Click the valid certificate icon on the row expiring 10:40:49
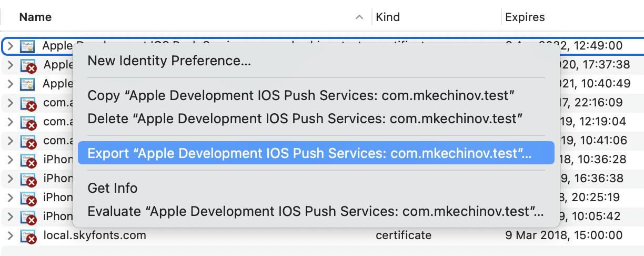Viewport: 644px width, 256px height. coord(27,84)
